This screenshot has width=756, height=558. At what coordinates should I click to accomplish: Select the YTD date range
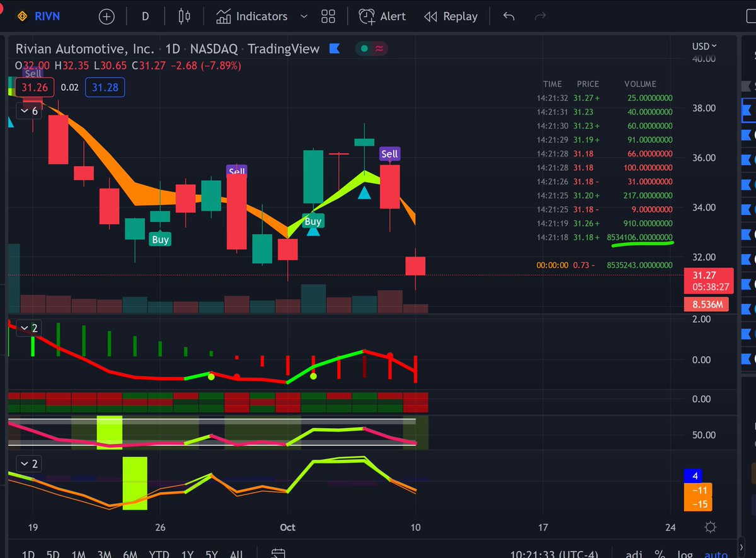click(158, 554)
